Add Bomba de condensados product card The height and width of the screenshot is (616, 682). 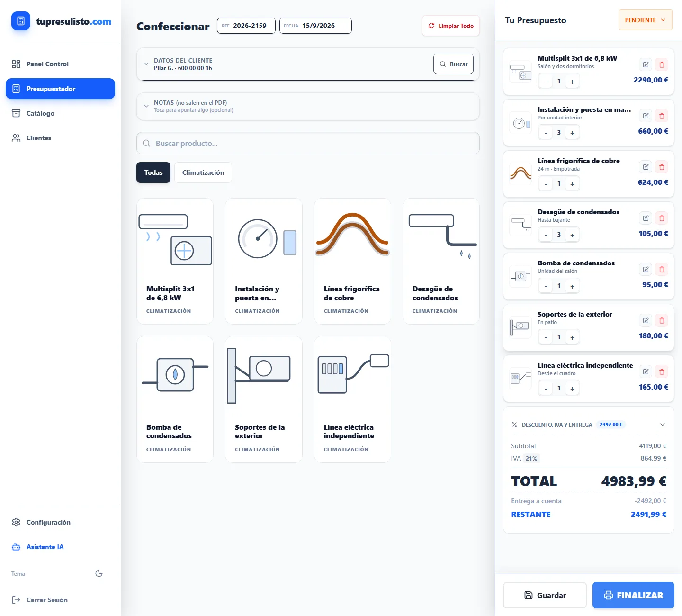point(175,399)
